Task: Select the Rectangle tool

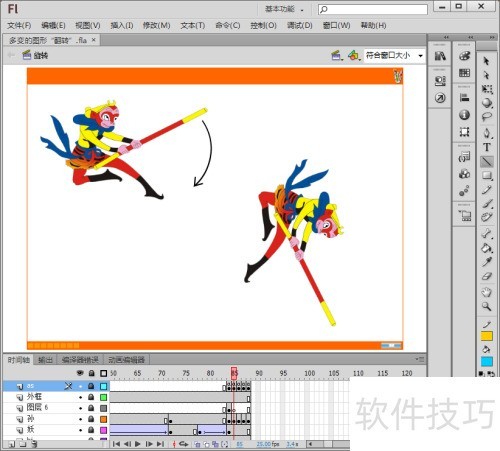Action: [x=487, y=176]
